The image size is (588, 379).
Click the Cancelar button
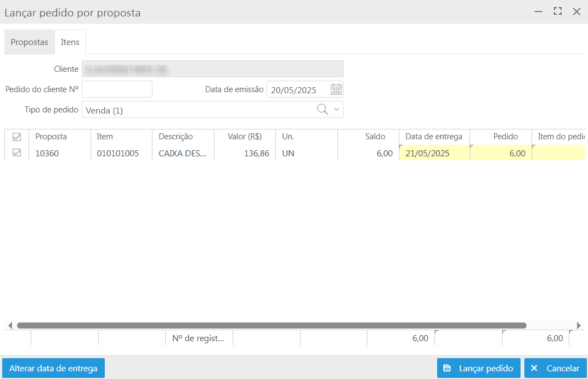[x=556, y=369]
